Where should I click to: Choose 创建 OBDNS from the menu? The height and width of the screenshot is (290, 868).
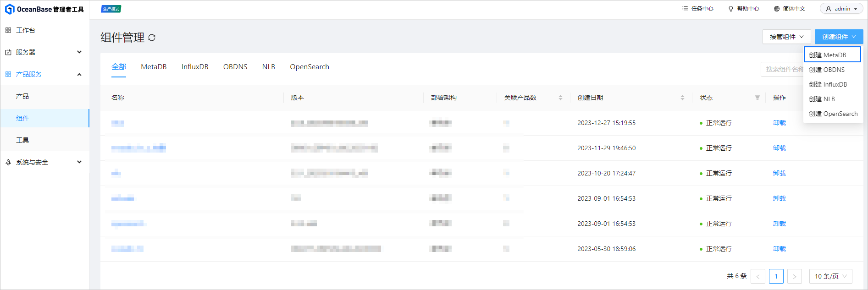point(832,70)
